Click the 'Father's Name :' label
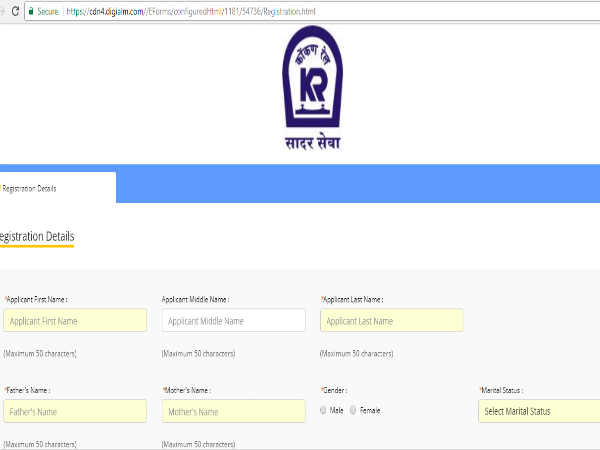The image size is (600, 450). click(28, 390)
